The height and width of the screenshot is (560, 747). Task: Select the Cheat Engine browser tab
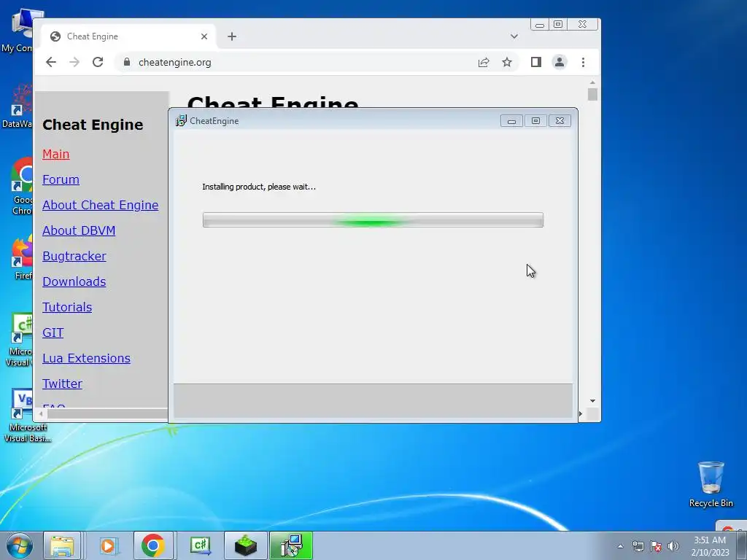coord(128,36)
